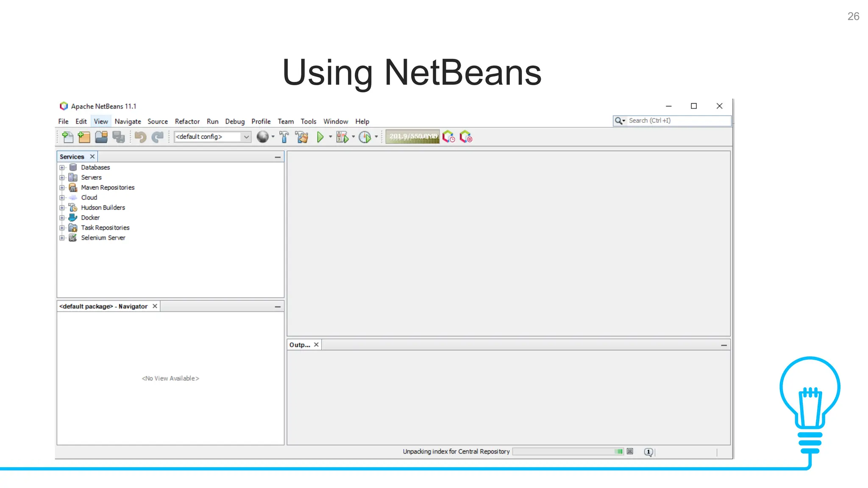This screenshot has height=488, width=868.
Task: Expand the Databases tree node
Action: (62, 167)
